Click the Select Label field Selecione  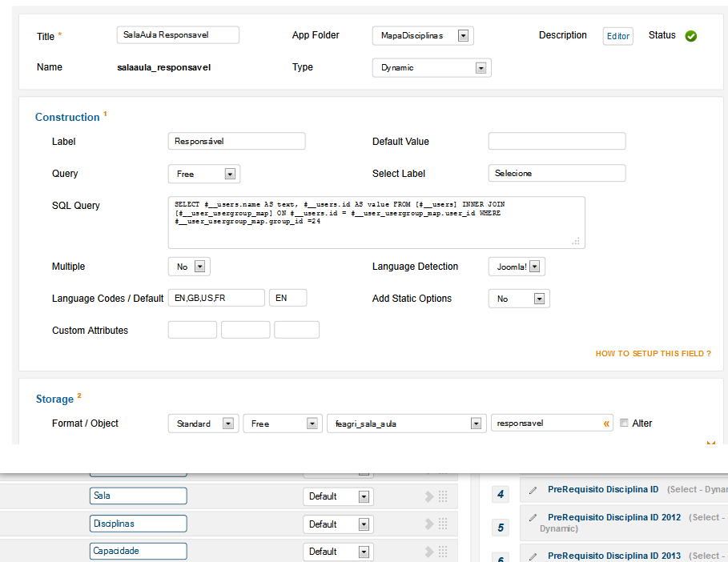(x=556, y=173)
